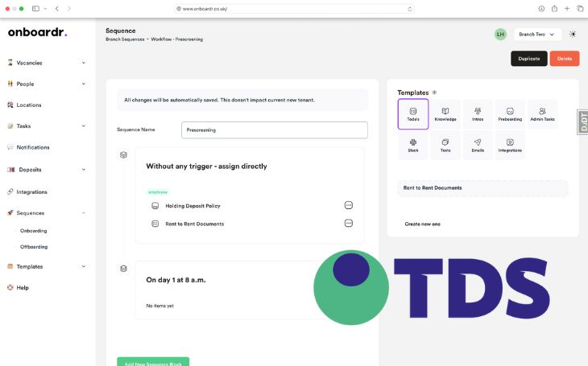Open the LH user avatar
The width and height of the screenshot is (588, 366).
pos(500,34)
